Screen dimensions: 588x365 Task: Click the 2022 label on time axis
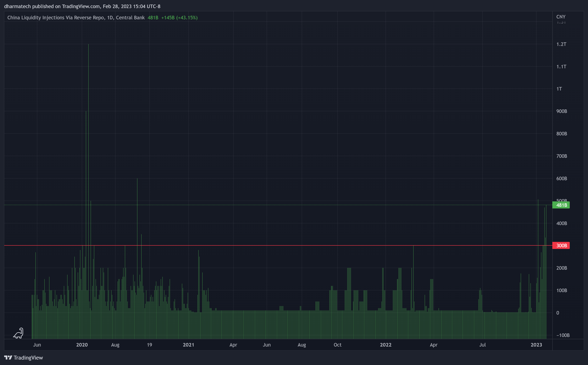click(x=386, y=345)
